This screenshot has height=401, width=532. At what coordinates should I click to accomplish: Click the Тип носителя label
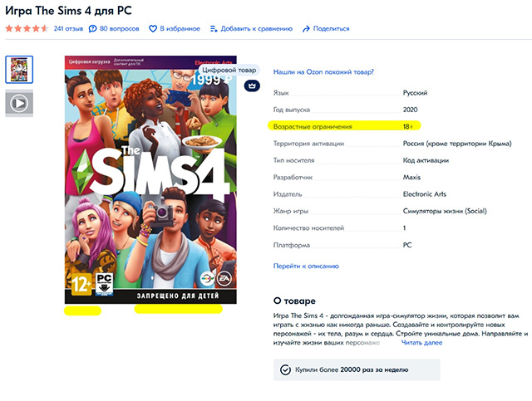(x=293, y=160)
